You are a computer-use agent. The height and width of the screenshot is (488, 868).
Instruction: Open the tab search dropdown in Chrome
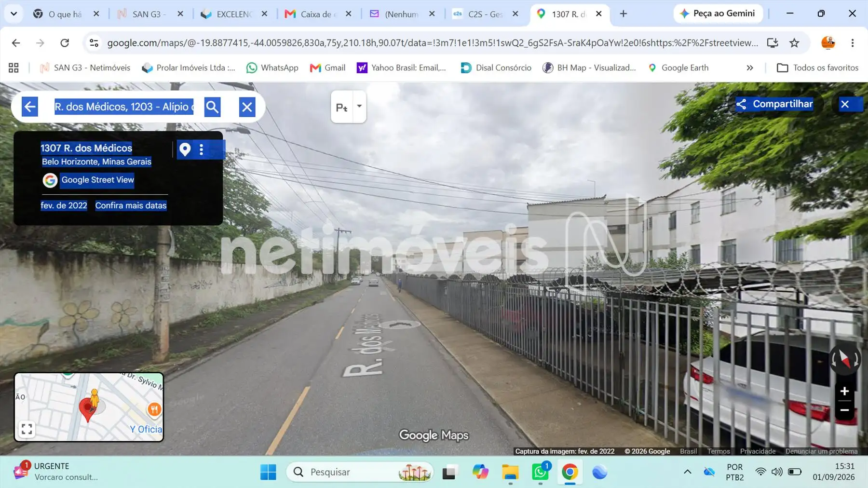point(14,14)
